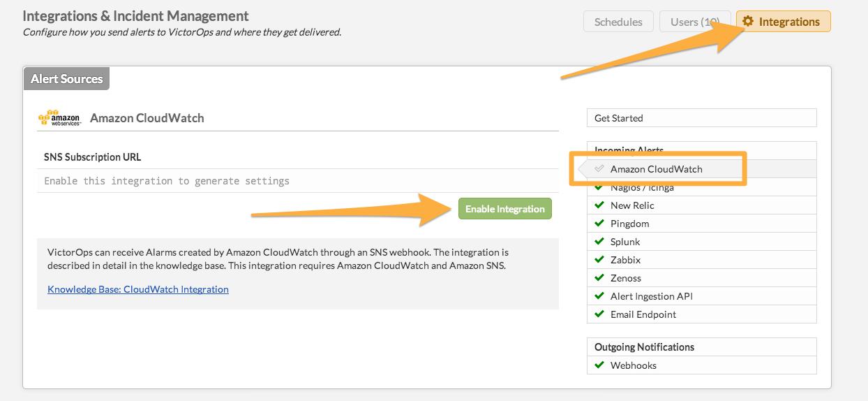
Task: Click the green checkmark next to Zenoss
Action: point(599,277)
